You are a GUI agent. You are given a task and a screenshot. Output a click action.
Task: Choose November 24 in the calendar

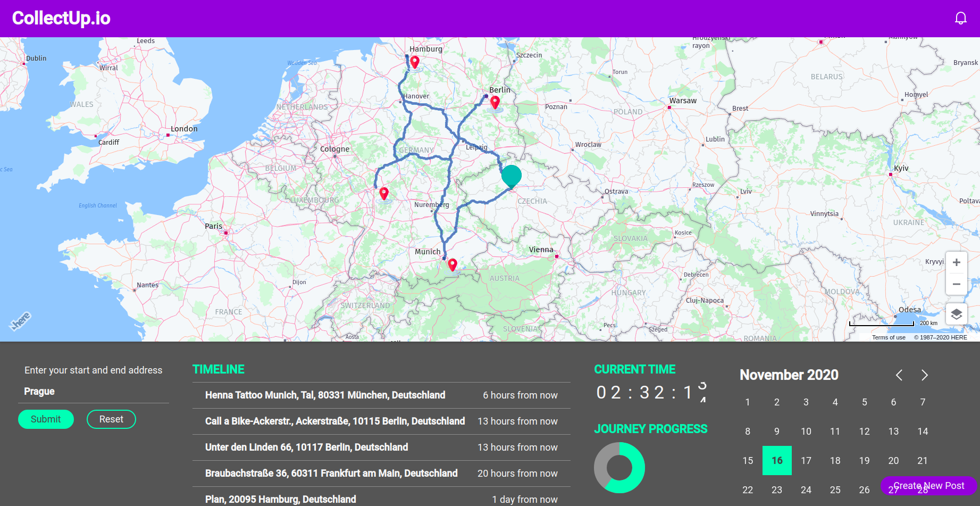click(x=806, y=490)
